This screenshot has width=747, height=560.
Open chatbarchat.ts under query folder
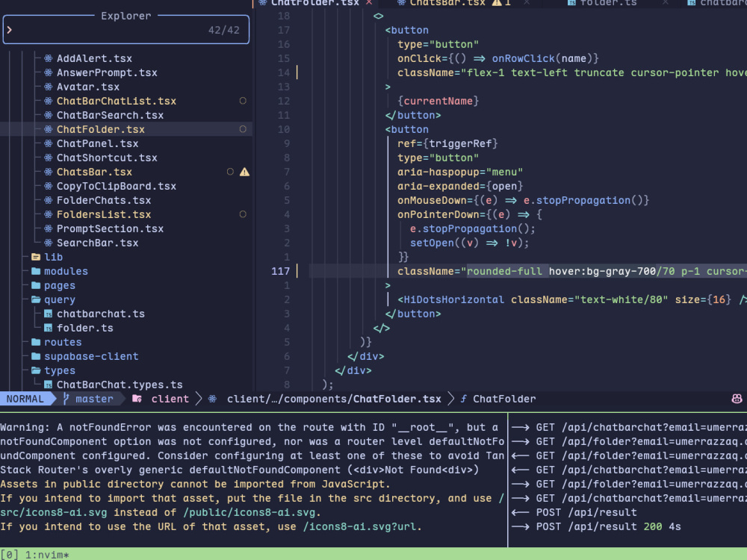click(101, 314)
